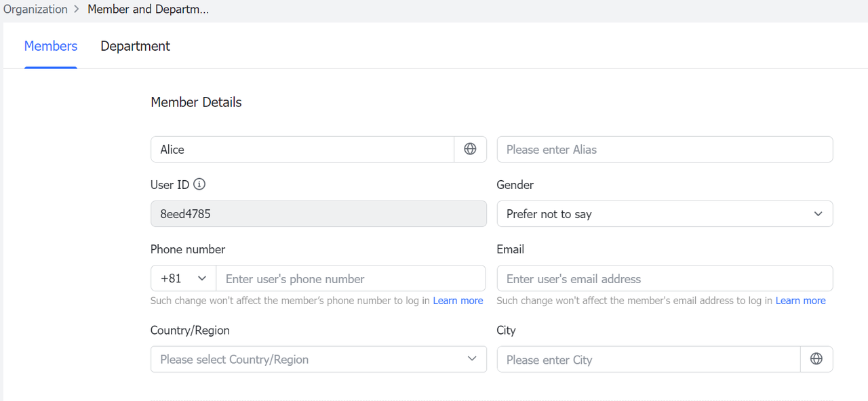Go to Organization in the breadcrumb
Viewport: 868px width, 401px height.
(35, 9)
